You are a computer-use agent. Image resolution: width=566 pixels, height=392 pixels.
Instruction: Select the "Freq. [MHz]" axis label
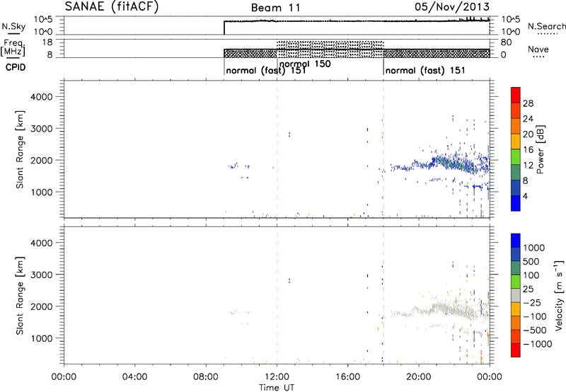14,47
